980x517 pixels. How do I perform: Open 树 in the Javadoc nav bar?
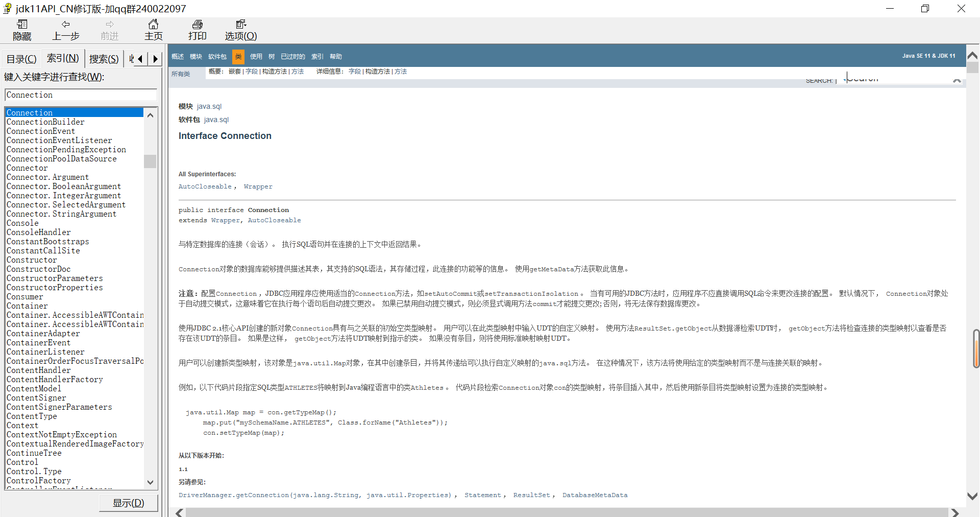(x=272, y=57)
